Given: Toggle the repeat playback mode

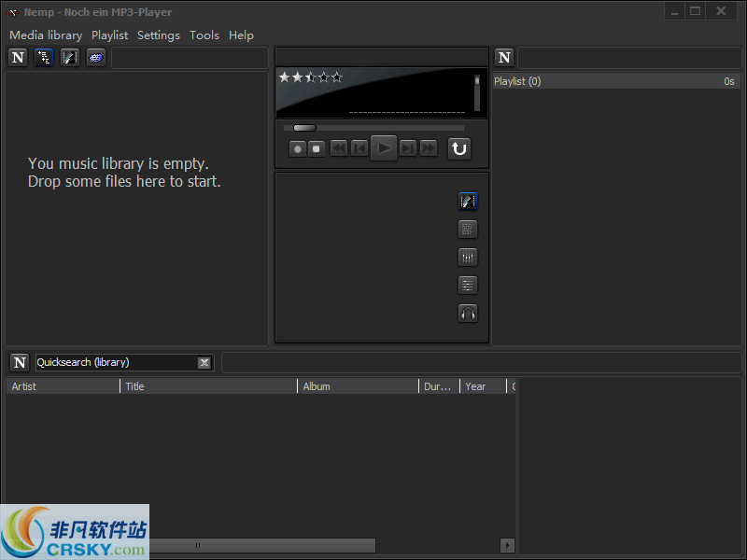Looking at the screenshot, I should point(458,148).
